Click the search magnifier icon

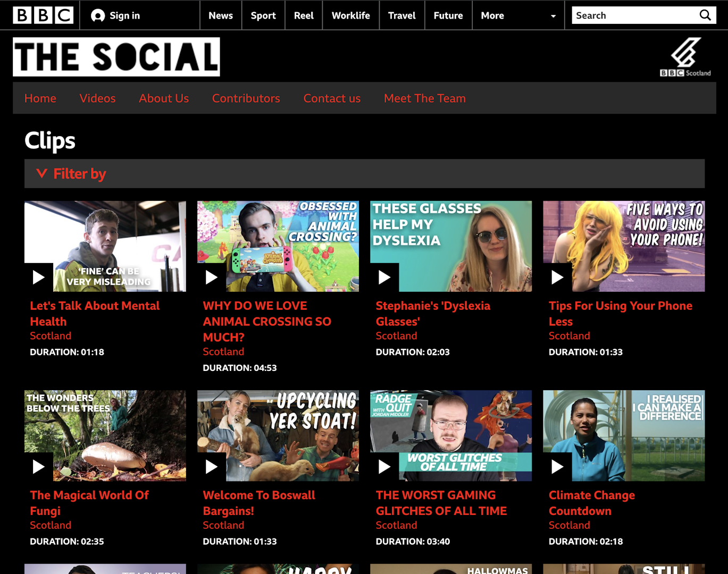pyautogui.click(x=705, y=15)
